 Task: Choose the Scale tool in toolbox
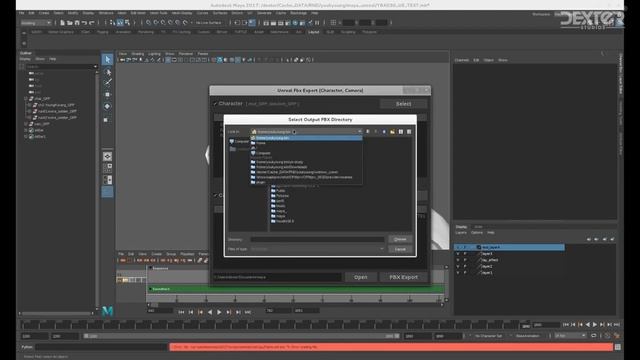point(107,120)
